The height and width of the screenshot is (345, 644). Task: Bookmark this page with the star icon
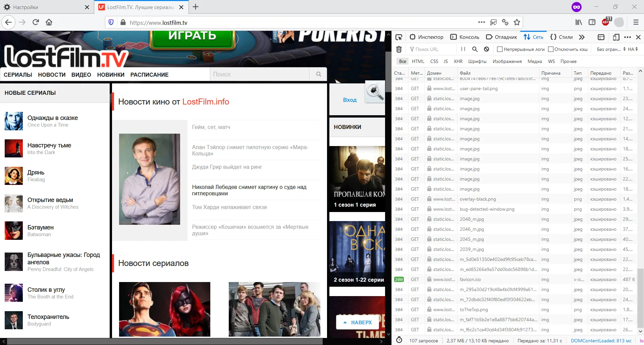(x=517, y=22)
